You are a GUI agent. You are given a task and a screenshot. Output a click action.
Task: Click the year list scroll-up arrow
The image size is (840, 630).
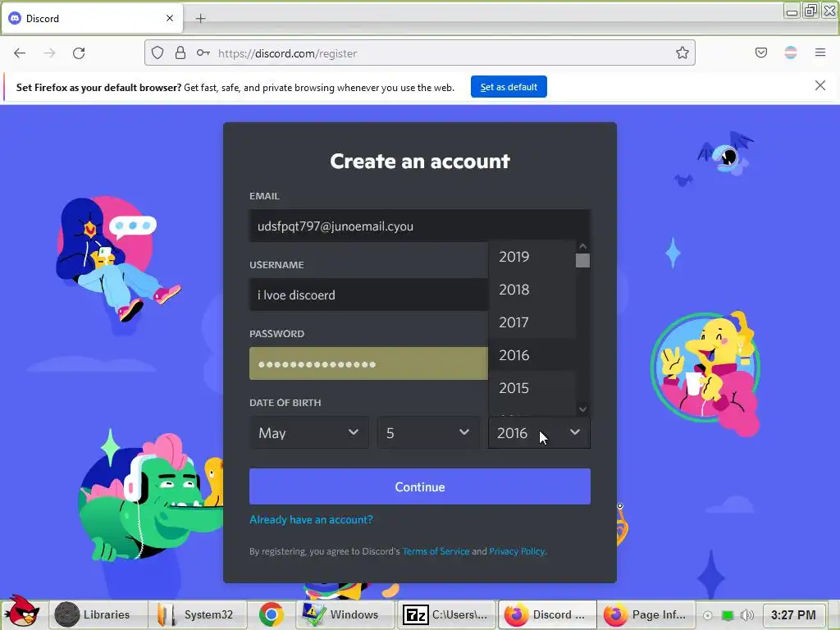pos(583,246)
